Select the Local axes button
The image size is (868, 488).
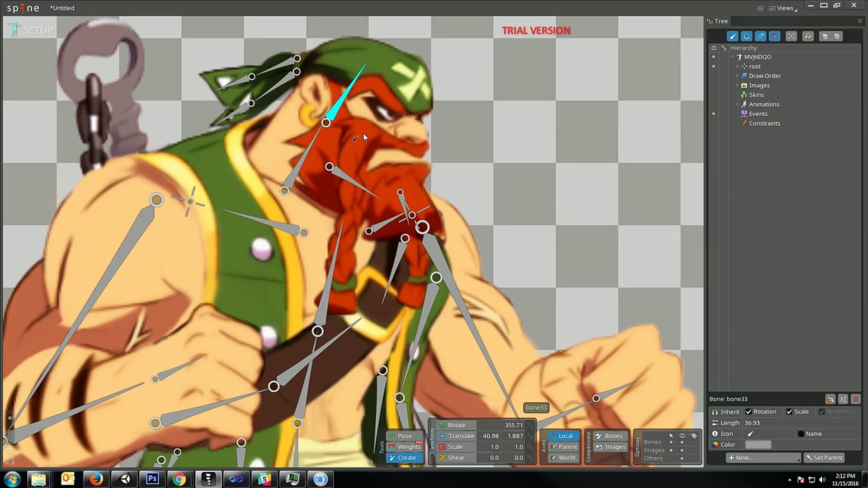coord(563,436)
